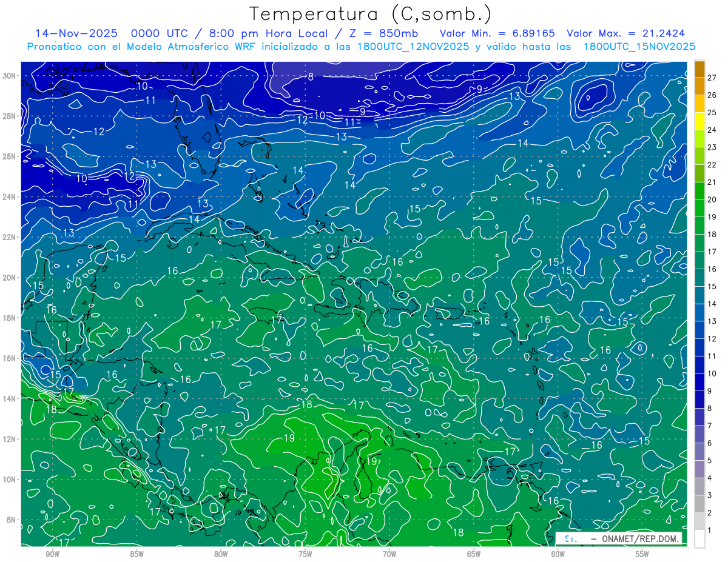Click the '7' color scale label
The height and width of the screenshot is (562, 728).
(710, 426)
